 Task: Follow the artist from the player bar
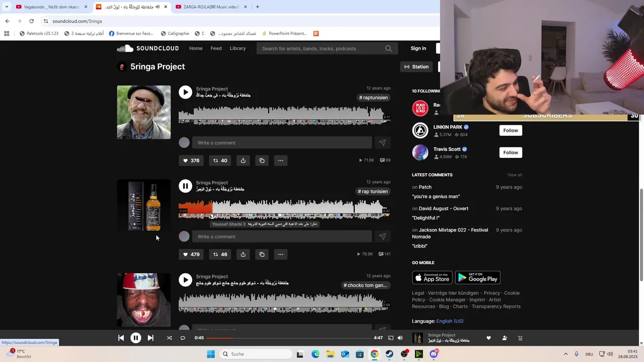click(505, 338)
